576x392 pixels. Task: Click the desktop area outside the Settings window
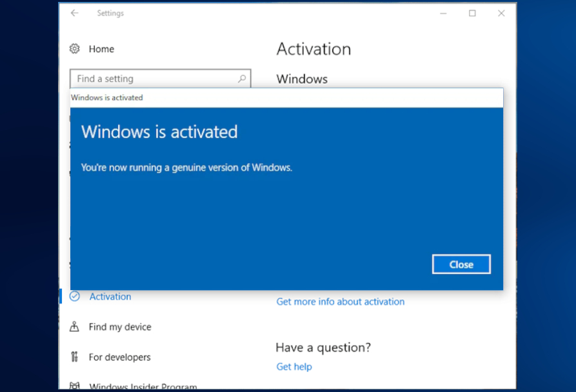pyautogui.click(x=29, y=193)
